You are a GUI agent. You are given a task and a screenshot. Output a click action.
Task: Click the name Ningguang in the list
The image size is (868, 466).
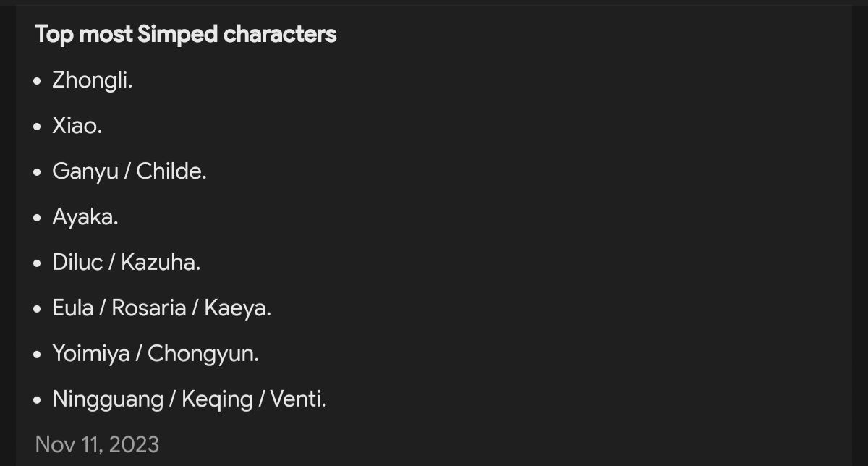pyautogui.click(x=108, y=399)
